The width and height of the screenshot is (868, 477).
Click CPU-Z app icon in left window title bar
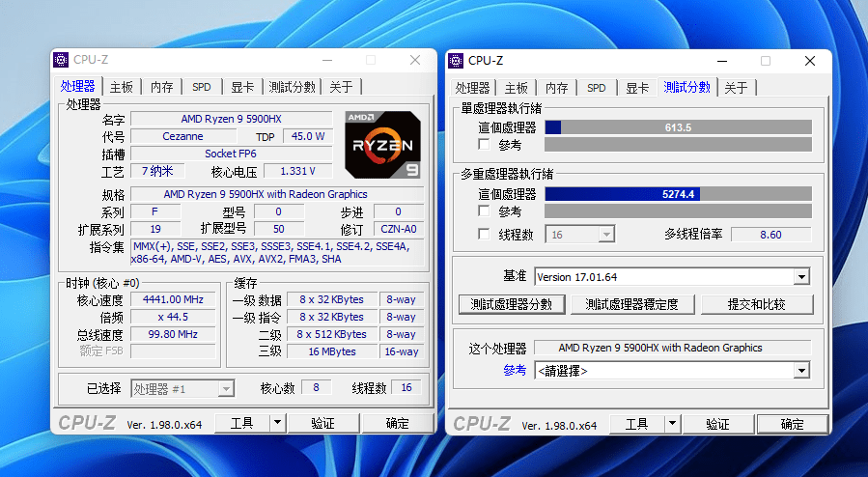click(x=61, y=60)
